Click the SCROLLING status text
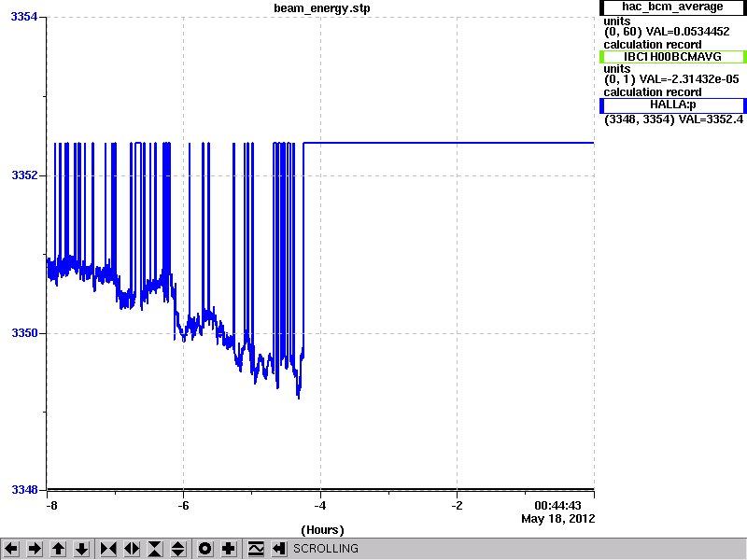This screenshot has height=560, width=747. 326,549
